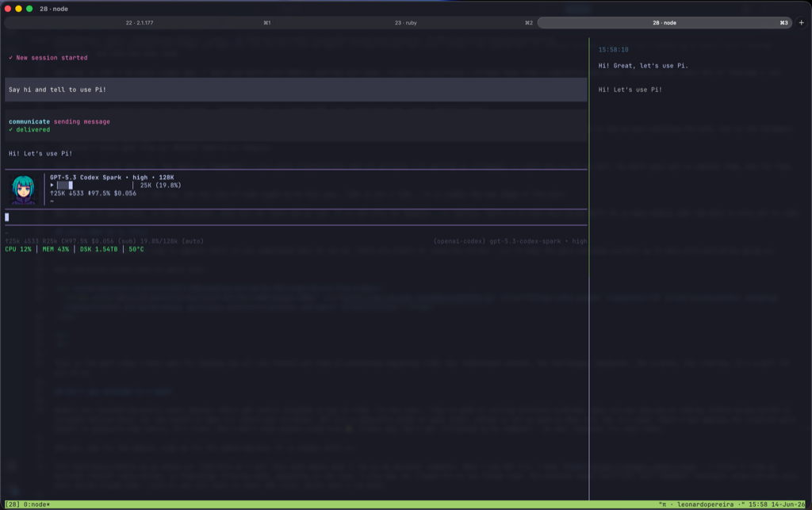Screen dimensions: 812x510
Task: Click the anime avatar thumbnail
Action: coord(23,190)
